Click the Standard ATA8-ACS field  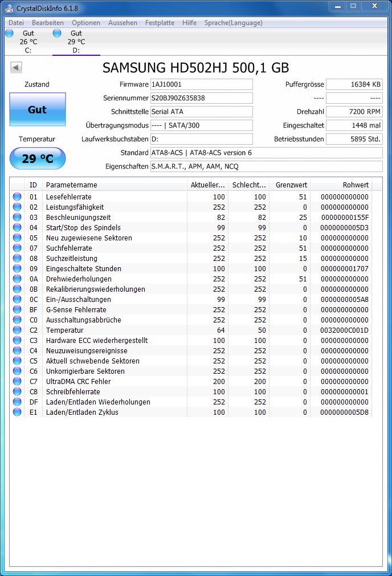tap(266, 153)
